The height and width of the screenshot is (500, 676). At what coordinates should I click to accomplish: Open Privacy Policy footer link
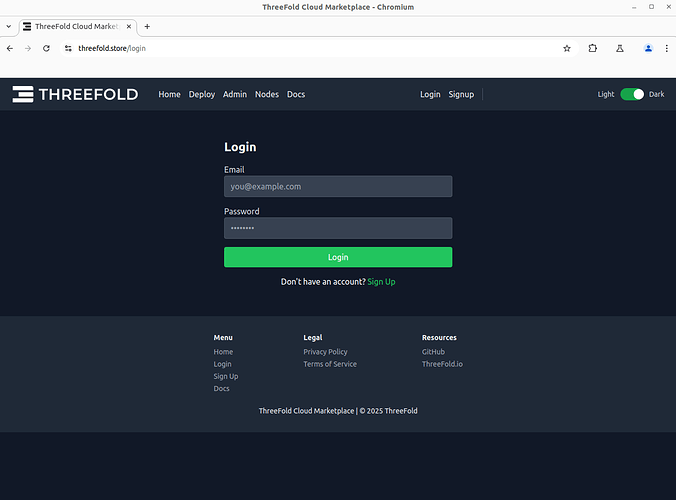point(325,352)
